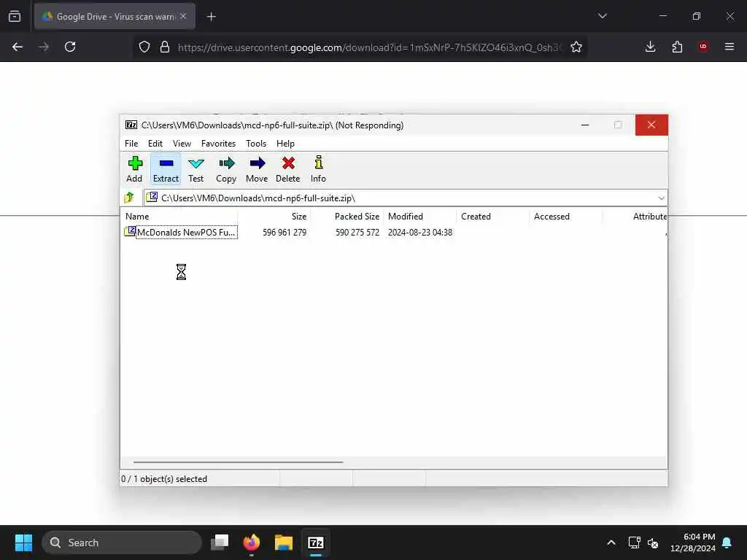The width and height of the screenshot is (747, 560).
Task: Go up one folder level in 7-Zip
Action: tap(129, 198)
